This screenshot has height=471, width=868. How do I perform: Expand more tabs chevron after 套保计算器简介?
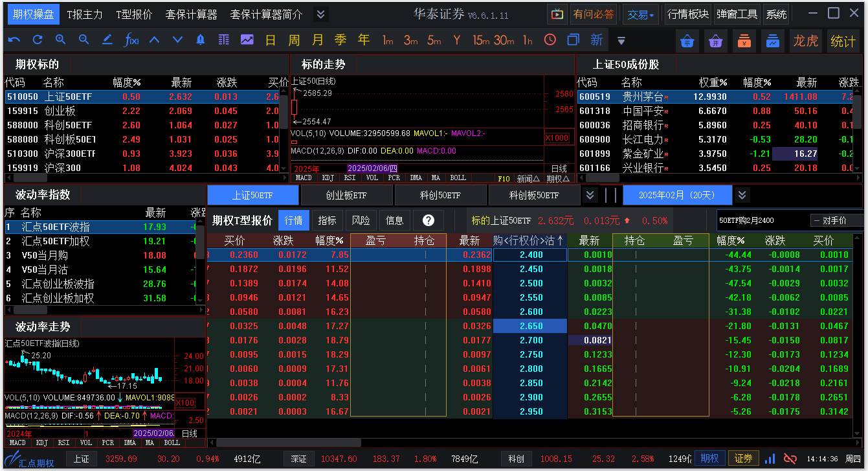click(321, 14)
